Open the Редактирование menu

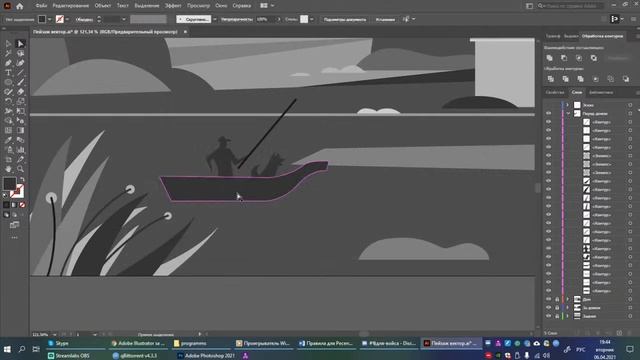[x=71, y=6]
